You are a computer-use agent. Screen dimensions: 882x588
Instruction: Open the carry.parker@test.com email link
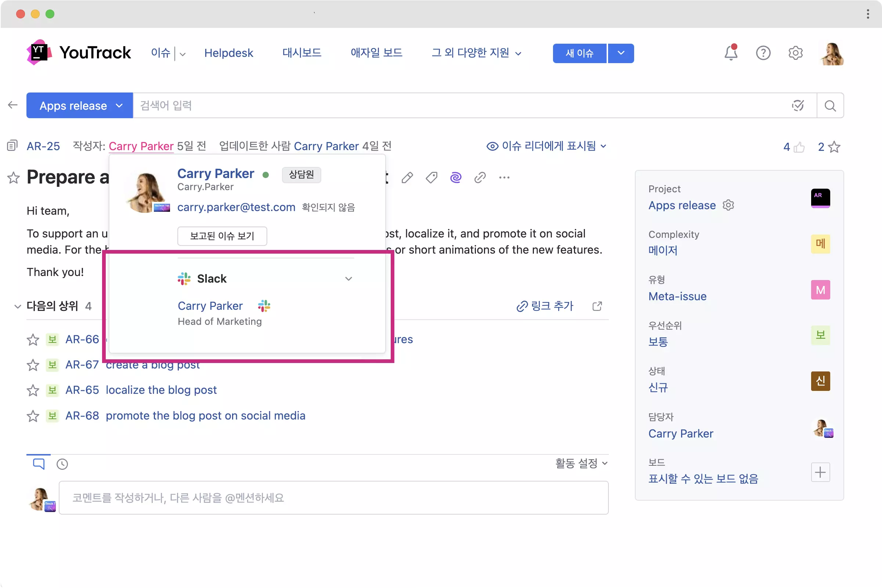[236, 207]
